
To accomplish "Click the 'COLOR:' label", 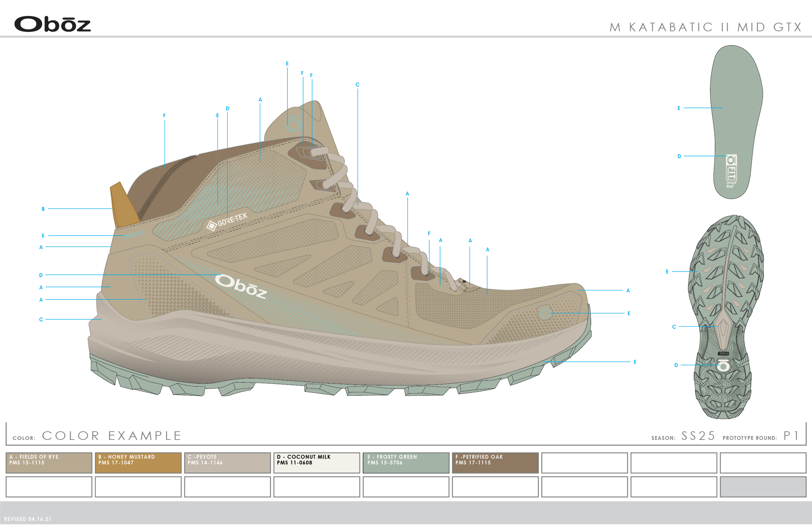I will (x=24, y=439).
